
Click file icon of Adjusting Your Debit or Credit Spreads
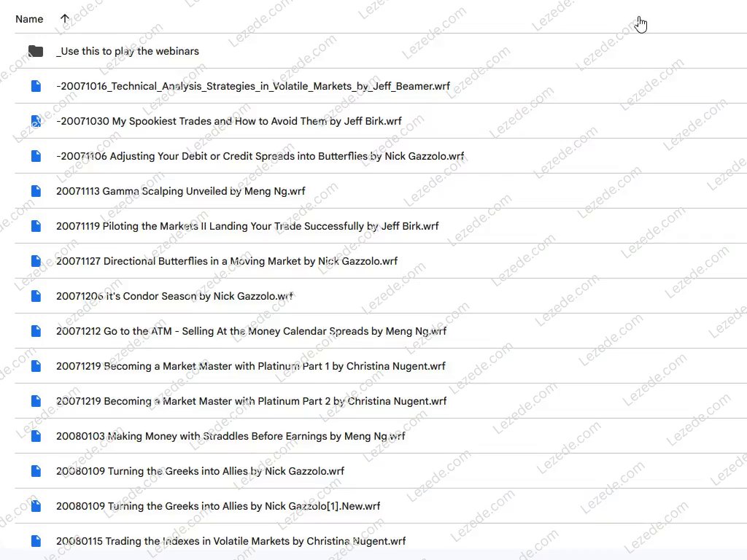pyautogui.click(x=36, y=156)
